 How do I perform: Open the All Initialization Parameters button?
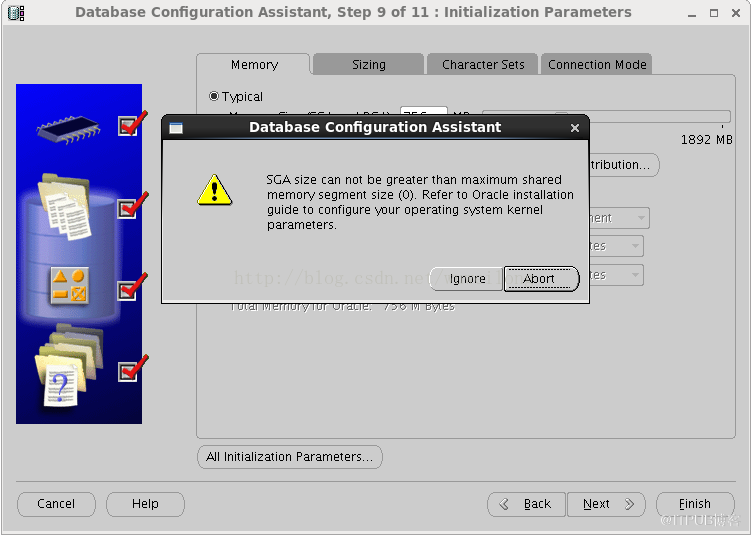290,457
